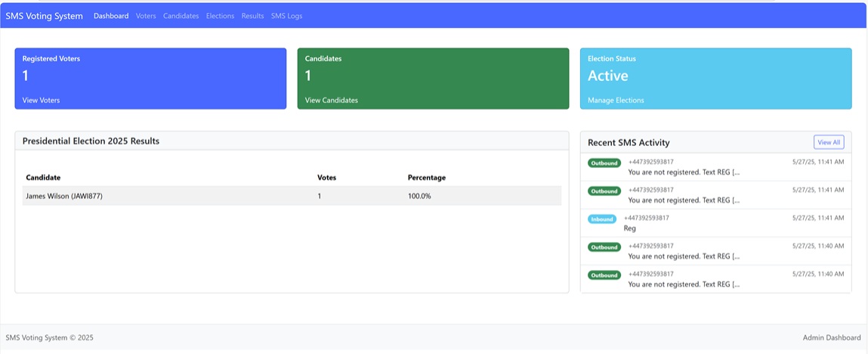Image resolution: width=868 pixels, height=354 pixels.
Task: Click the Admin Dashboard footer text
Action: [832, 337]
